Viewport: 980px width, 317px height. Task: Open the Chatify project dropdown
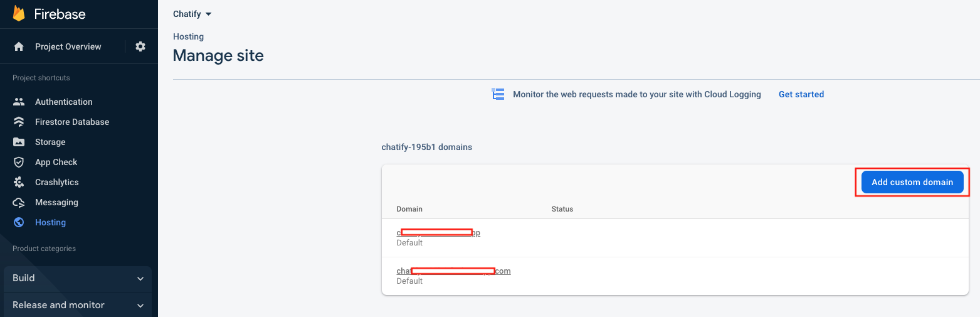[192, 14]
